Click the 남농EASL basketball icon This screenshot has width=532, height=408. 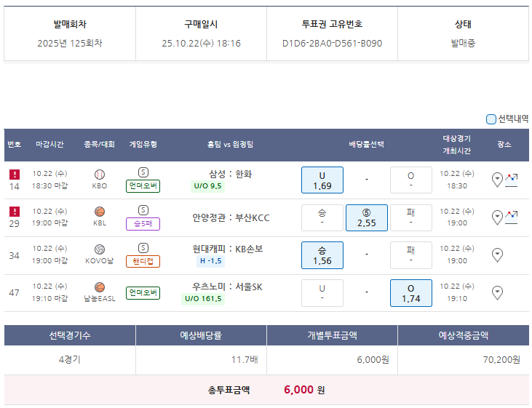click(x=100, y=287)
